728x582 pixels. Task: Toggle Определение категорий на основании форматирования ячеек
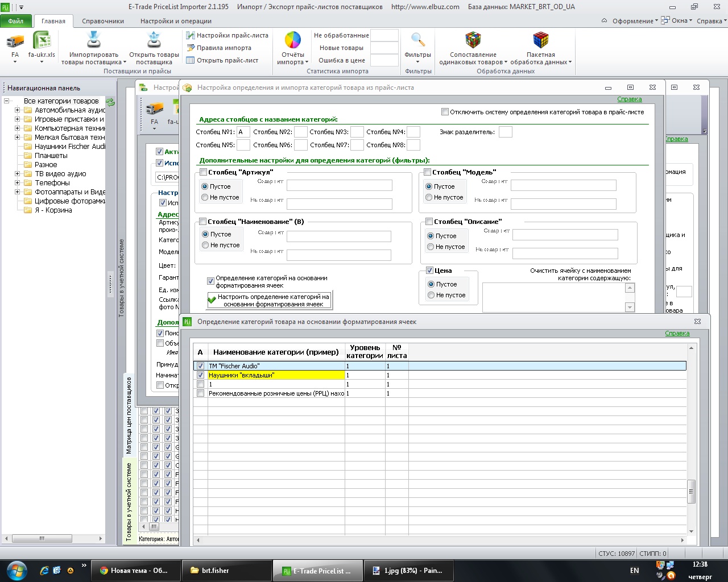tap(210, 281)
